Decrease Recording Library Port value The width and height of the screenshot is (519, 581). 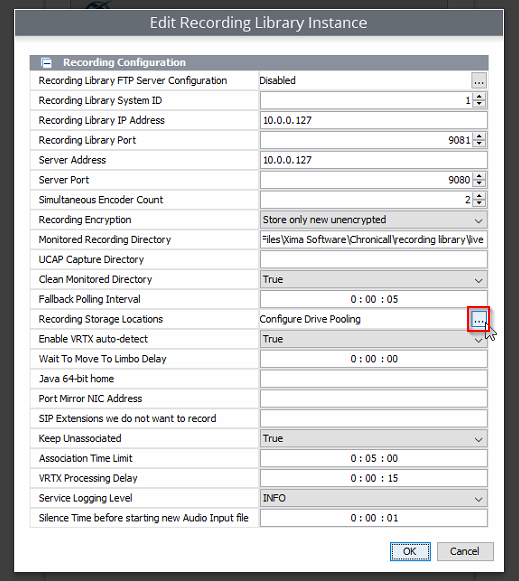479,144
